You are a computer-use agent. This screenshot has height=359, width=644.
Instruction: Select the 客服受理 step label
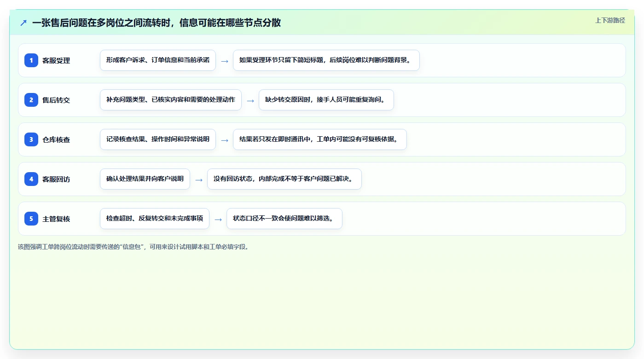pyautogui.click(x=56, y=60)
